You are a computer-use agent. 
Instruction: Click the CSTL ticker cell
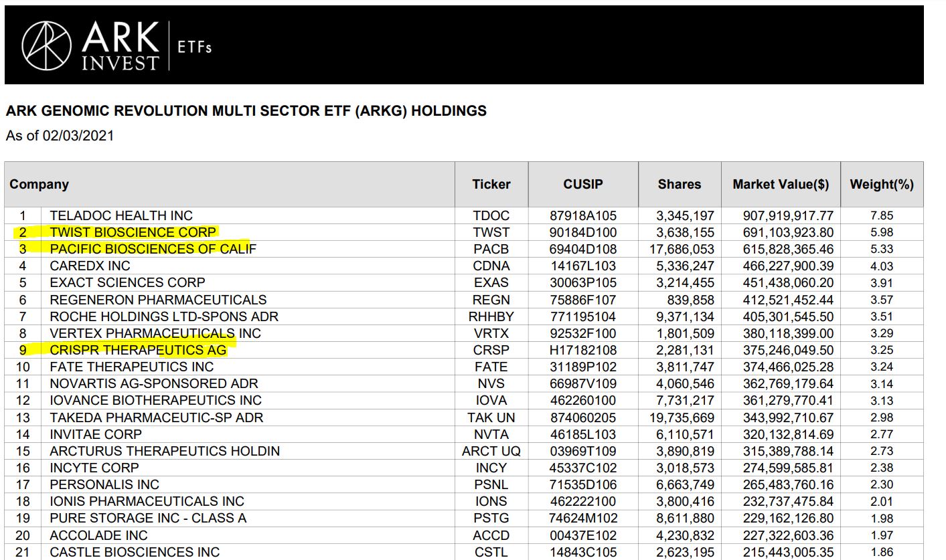click(491, 552)
